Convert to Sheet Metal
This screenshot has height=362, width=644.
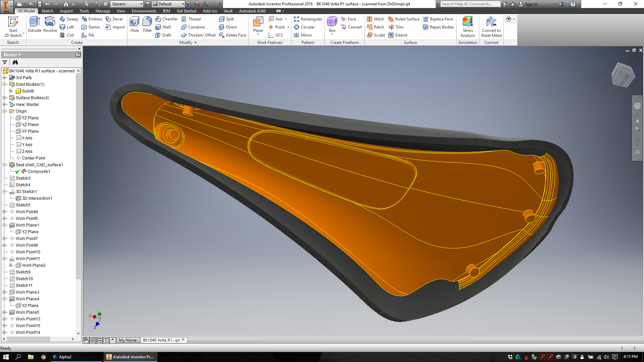point(491,27)
